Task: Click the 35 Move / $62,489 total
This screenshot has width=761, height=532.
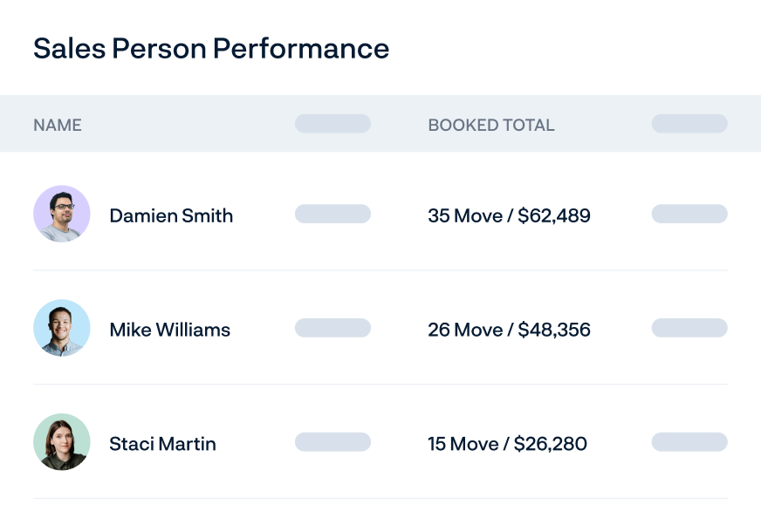Action: coord(510,214)
